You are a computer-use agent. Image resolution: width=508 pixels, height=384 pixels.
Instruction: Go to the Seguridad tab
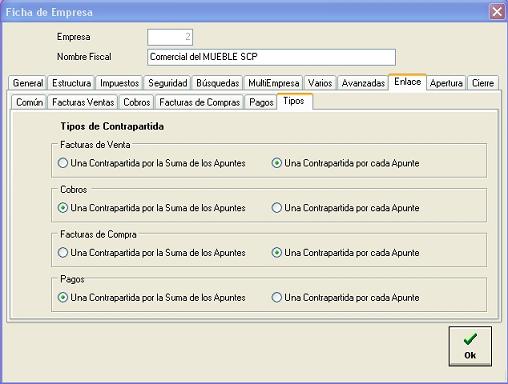tap(168, 83)
